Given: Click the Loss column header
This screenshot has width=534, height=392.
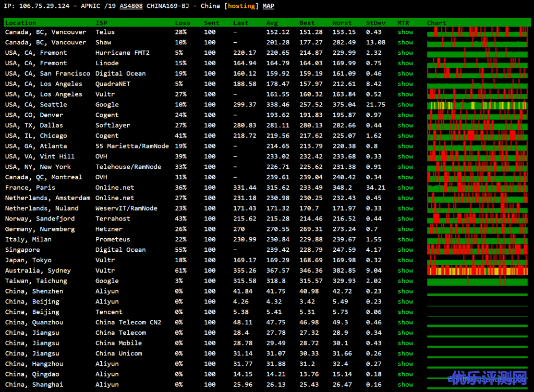Looking at the screenshot, I should click(183, 23).
